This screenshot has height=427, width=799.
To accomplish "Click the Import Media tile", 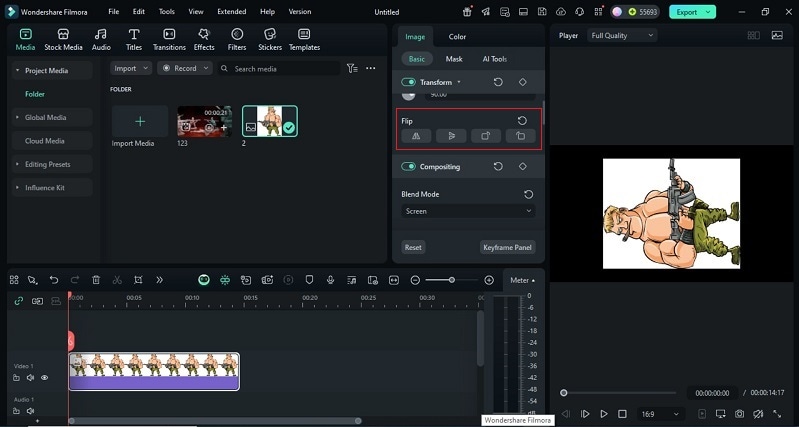I will coord(140,121).
